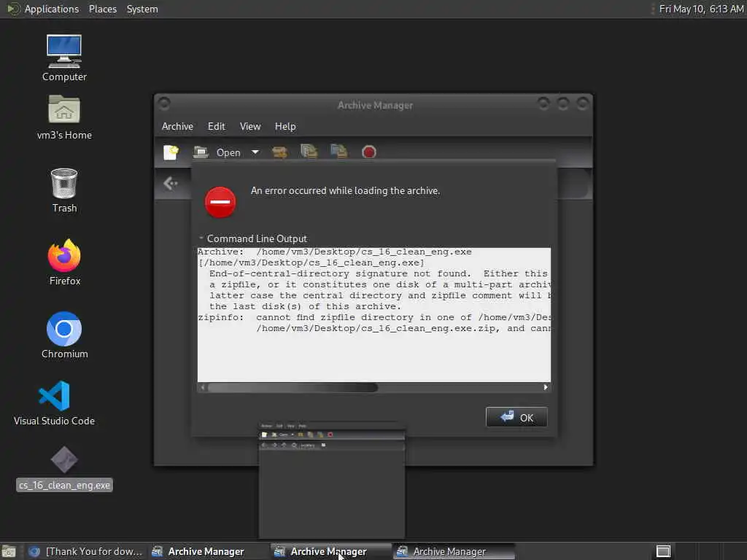Switch to last Archive Manager taskbar entry

click(x=454, y=551)
